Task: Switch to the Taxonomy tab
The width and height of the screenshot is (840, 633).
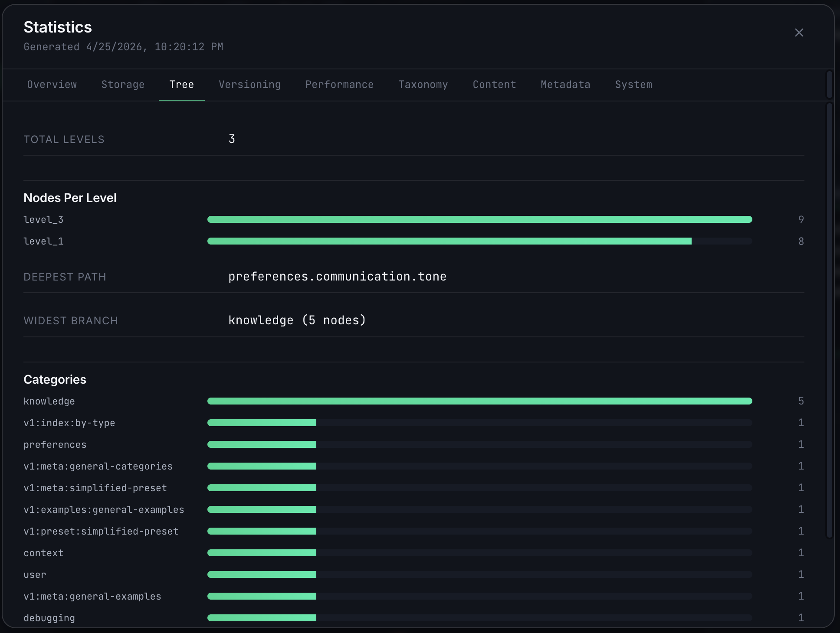Action: [423, 85]
